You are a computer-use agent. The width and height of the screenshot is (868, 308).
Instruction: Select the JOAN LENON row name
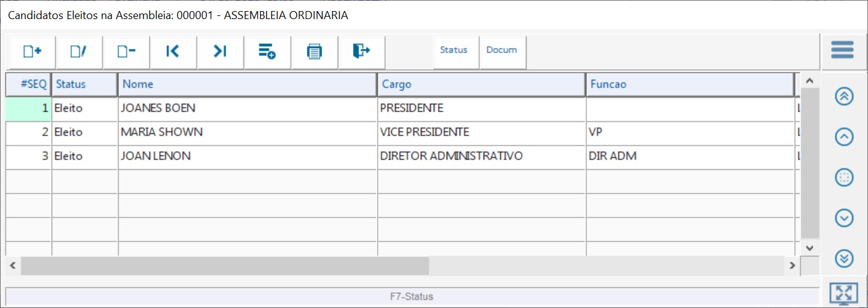pos(156,156)
